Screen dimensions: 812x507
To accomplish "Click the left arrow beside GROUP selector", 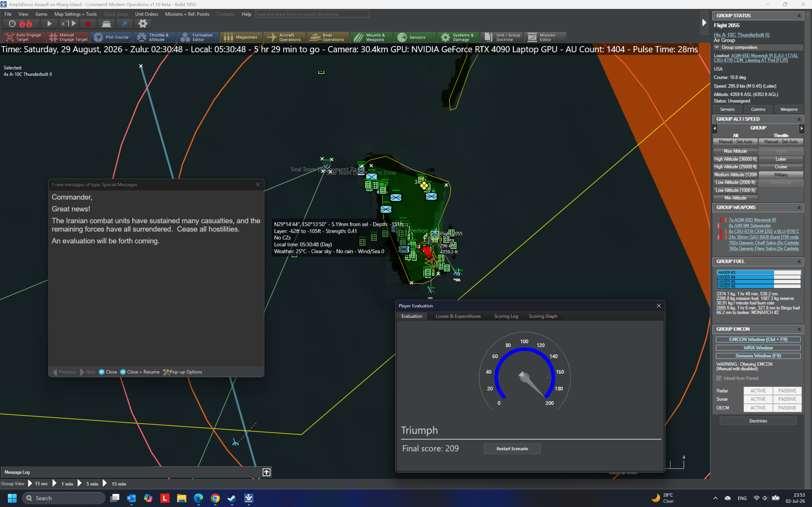I will coord(715,128).
